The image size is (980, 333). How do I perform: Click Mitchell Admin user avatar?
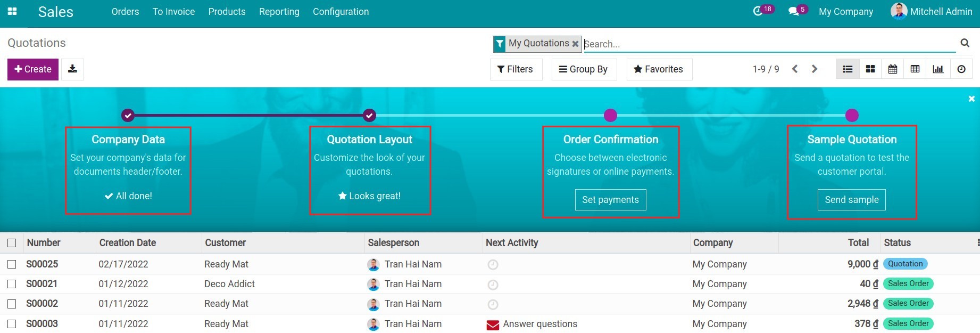pyautogui.click(x=899, y=11)
